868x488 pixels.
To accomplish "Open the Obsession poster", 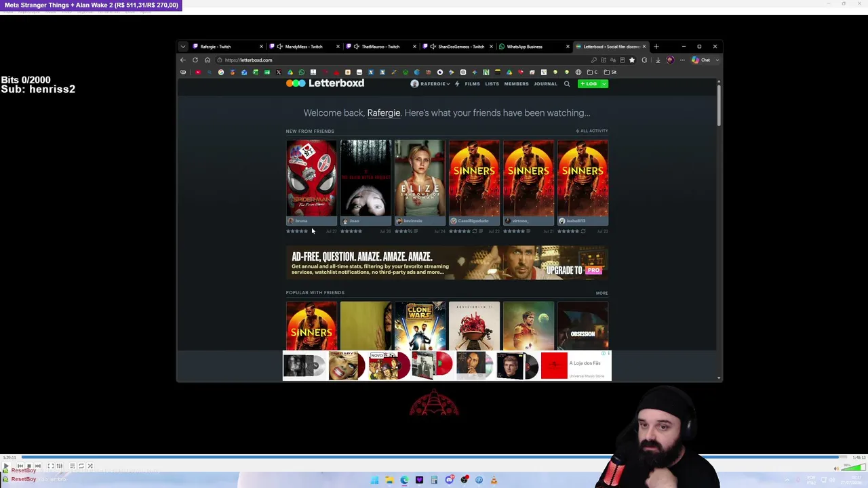I will click(x=583, y=326).
